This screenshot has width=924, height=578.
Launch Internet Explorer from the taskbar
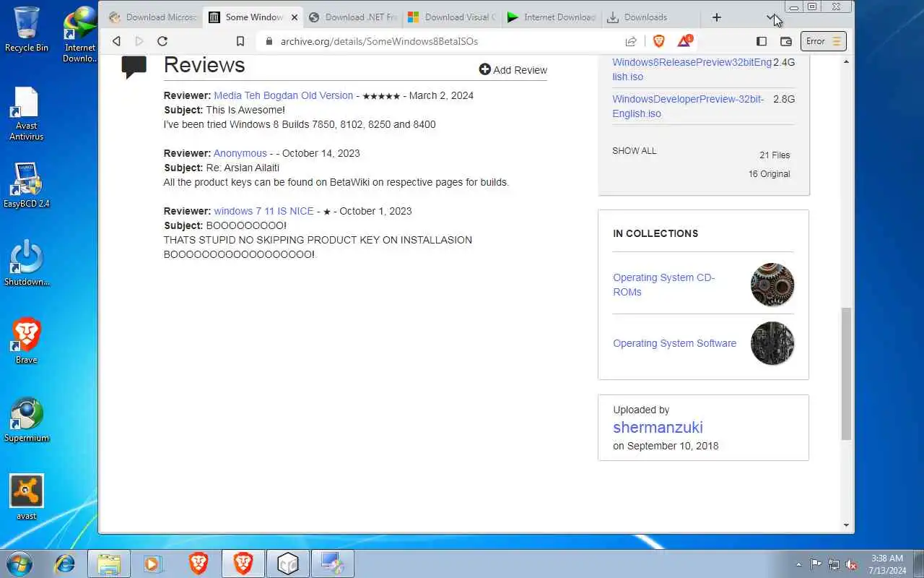(65, 564)
